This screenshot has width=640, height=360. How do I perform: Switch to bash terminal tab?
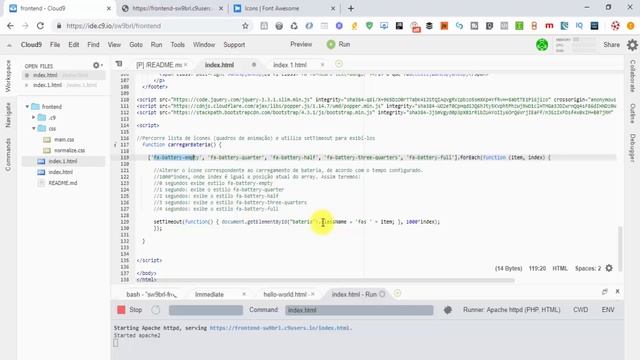[x=151, y=294]
